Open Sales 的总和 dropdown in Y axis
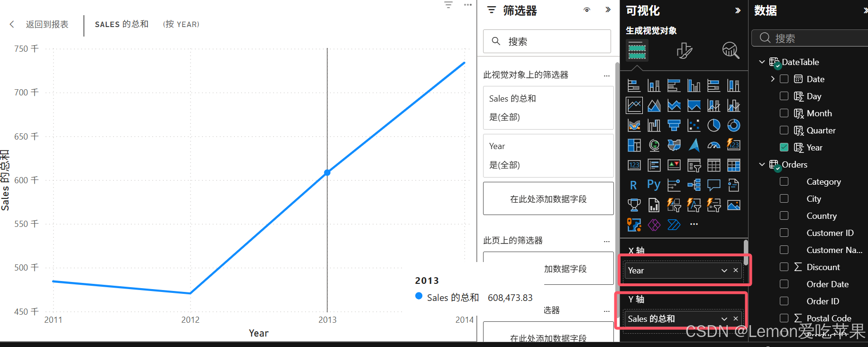Screen dimensions: 868x347 click(724, 319)
